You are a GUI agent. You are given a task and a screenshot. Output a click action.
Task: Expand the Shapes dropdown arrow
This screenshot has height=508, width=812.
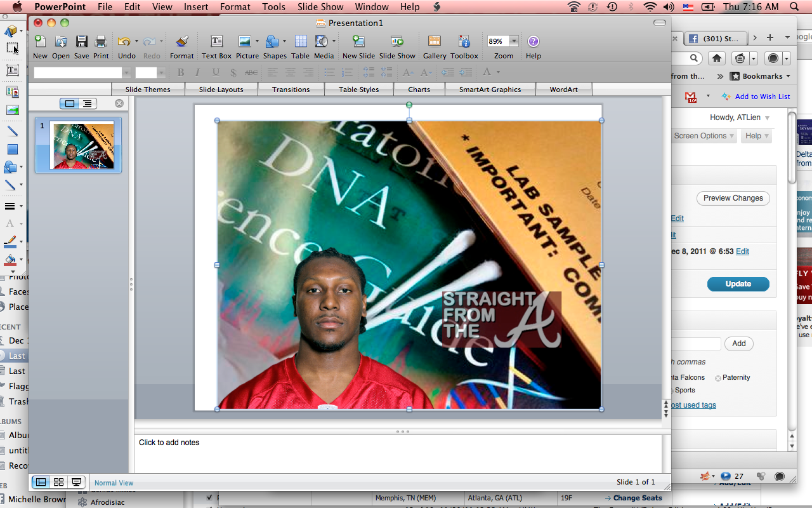[x=285, y=42]
